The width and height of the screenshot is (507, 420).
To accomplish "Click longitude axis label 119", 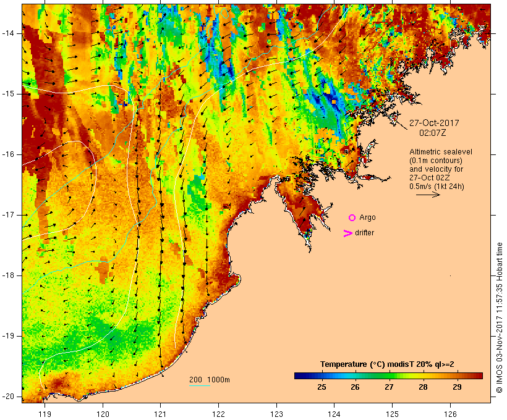I will (45, 414).
